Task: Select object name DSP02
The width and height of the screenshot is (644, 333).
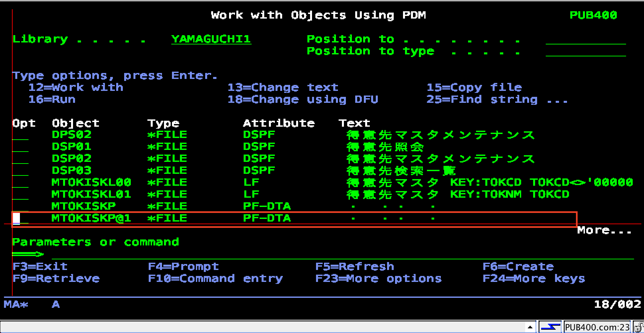Action: click(72, 159)
